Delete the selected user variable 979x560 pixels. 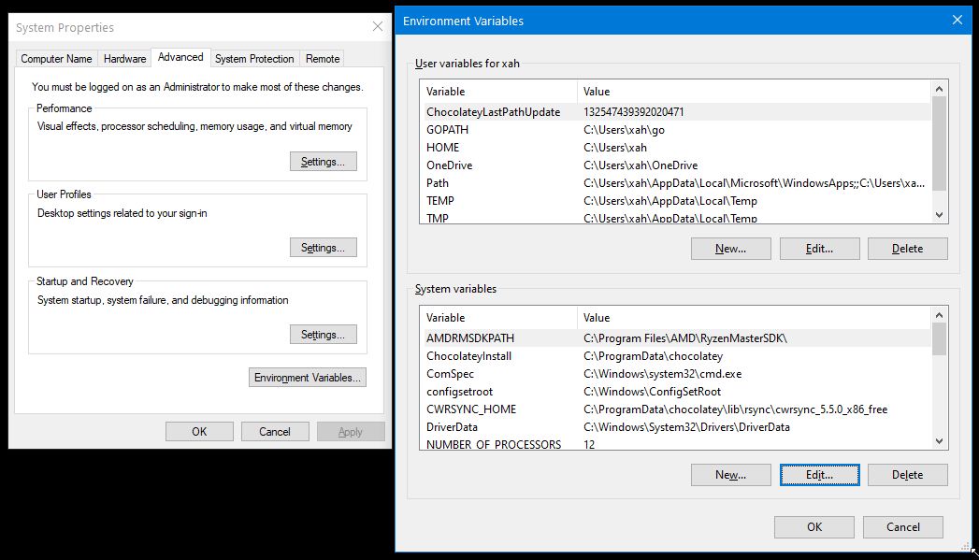pos(907,248)
